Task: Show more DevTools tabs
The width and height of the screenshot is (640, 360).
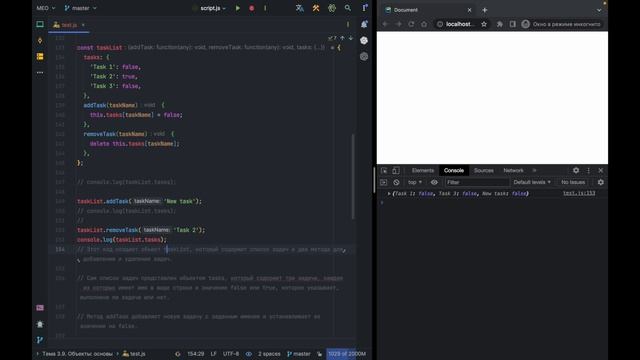Action: pyautogui.click(x=534, y=170)
